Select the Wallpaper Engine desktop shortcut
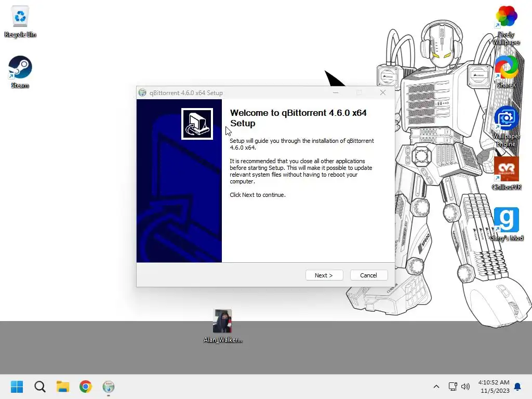This screenshot has height=399, width=532. click(x=506, y=127)
